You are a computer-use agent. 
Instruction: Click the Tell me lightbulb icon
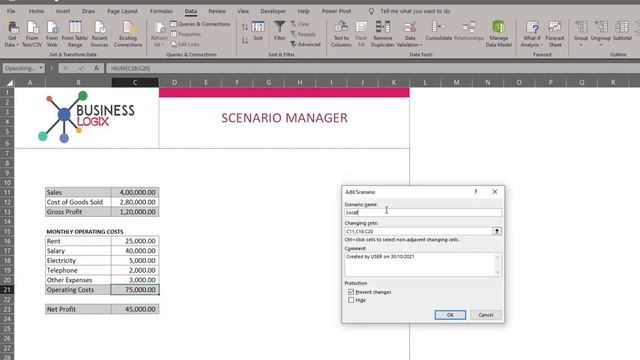[371, 11]
